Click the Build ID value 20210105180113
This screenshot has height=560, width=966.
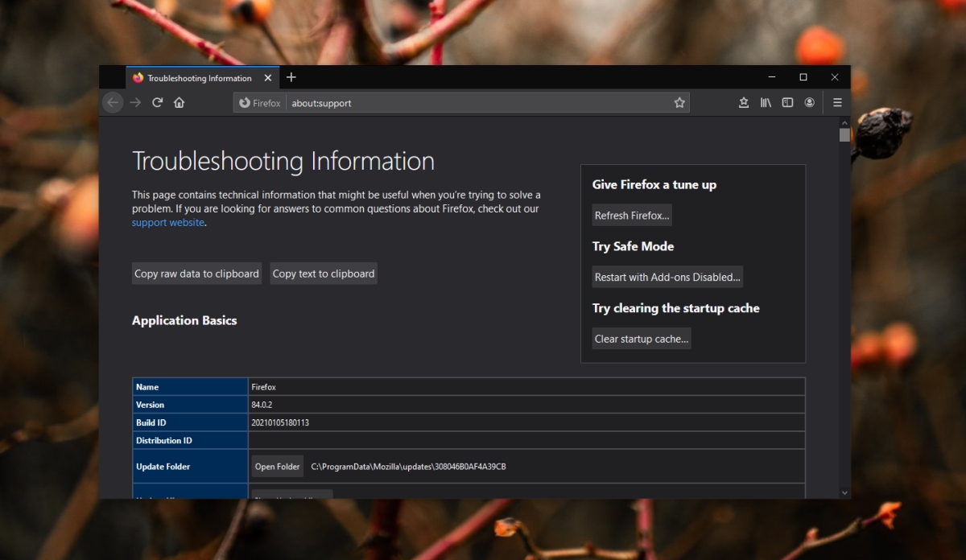point(280,422)
